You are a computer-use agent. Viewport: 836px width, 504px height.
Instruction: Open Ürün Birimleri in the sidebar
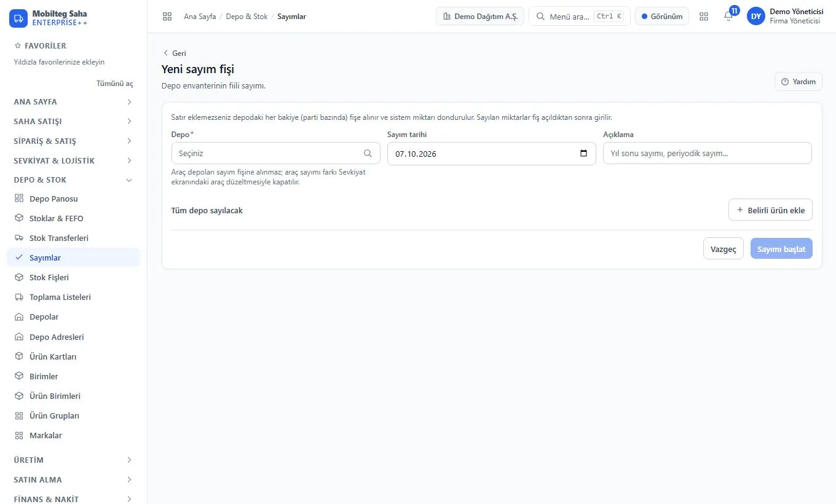73,396
